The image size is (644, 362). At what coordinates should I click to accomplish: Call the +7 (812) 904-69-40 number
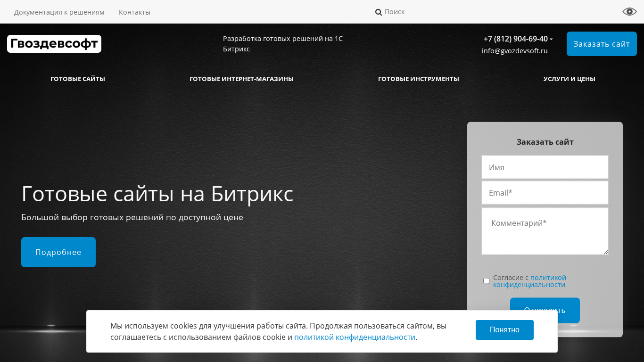click(x=516, y=39)
